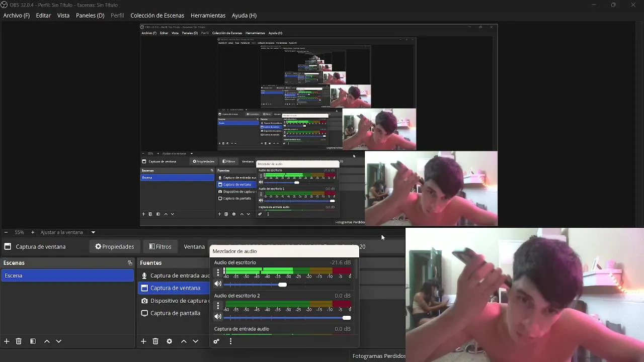This screenshot has height=362, width=644.
Task: Move the scene up with the arrow
Action: 47,341
